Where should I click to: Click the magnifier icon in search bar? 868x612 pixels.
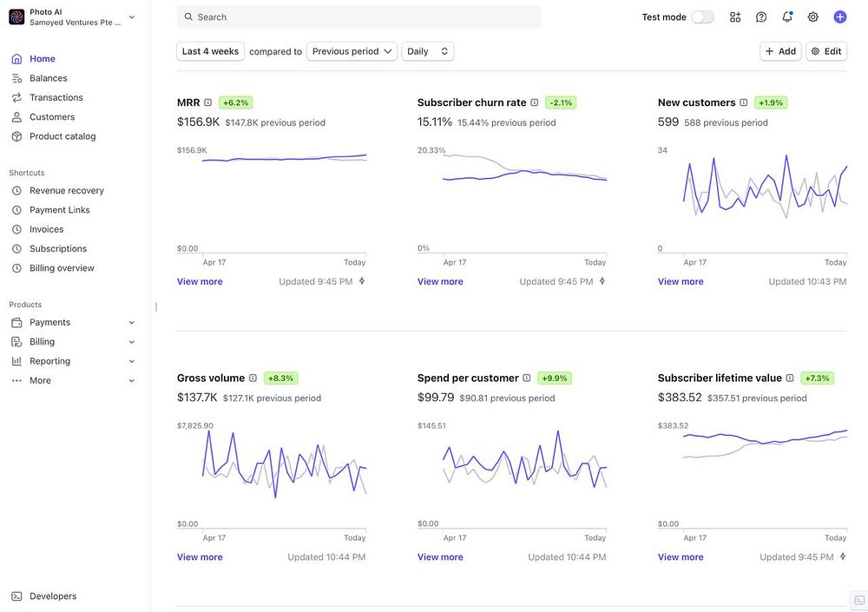point(188,17)
